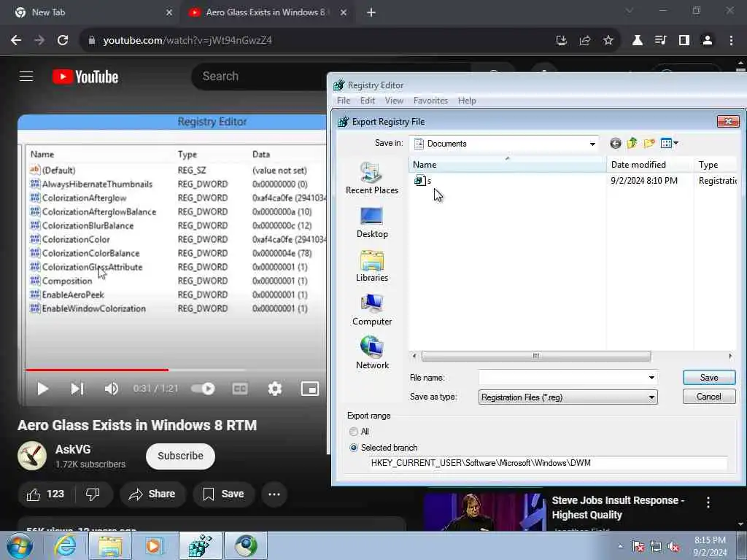Click right arrow of file list scrollbar
This screenshot has width=747, height=560.
pyautogui.click(x=730, y=356)
